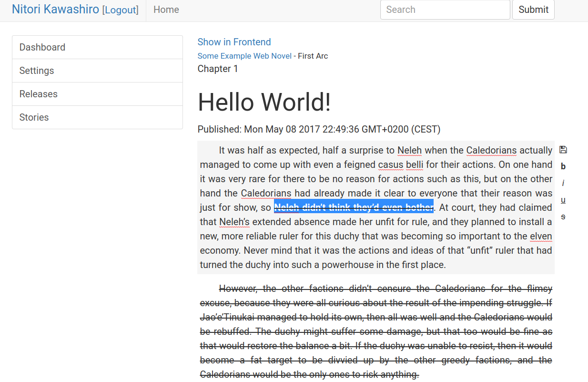Open Stories in the sidebar
Screen dimensions: 588x382
click(x=97, y=117)
